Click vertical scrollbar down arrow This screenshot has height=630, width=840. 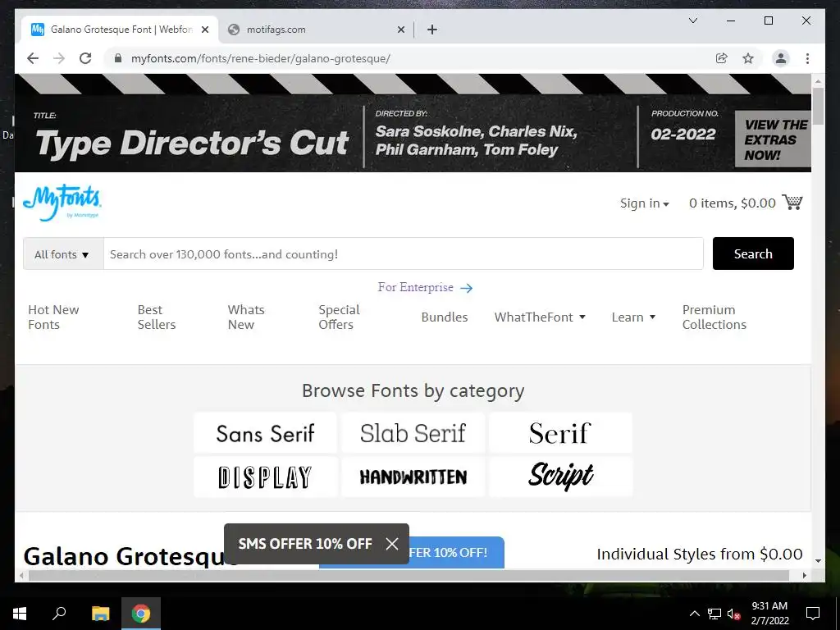click(x=818, y=561)
